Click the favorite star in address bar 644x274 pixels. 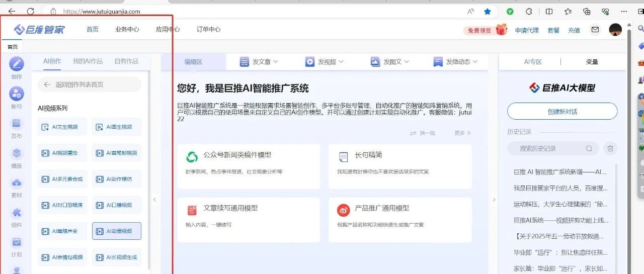click(x=487, y=11)
